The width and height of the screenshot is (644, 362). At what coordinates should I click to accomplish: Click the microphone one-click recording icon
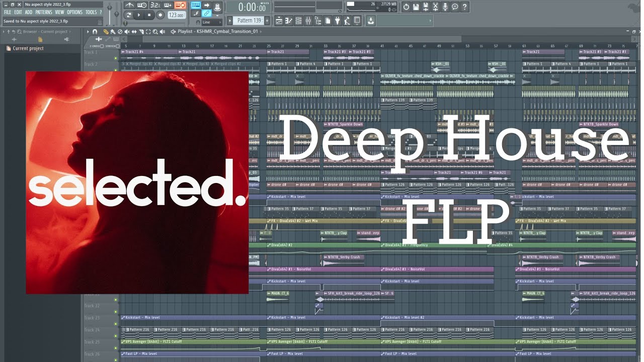[x=445, y=7]
